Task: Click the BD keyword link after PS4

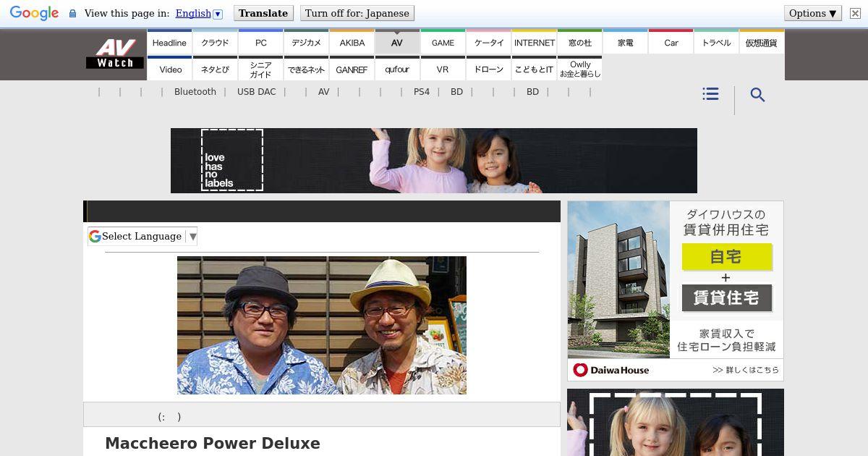Action: 456,92
